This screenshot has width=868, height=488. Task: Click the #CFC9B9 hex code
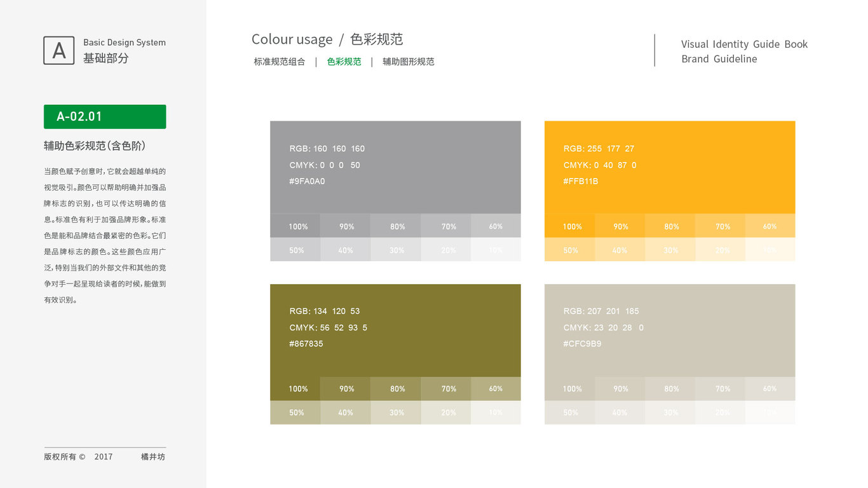click(x=583, y=344)
